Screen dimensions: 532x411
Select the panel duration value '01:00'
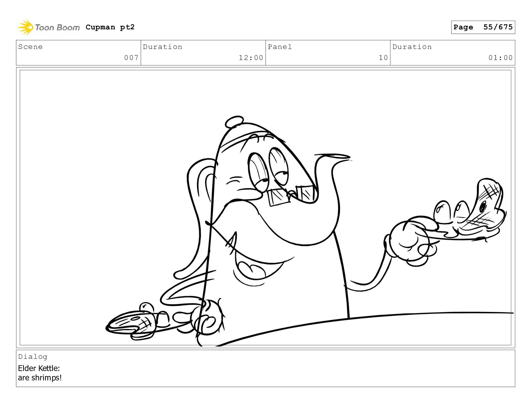tap(500, 58)
